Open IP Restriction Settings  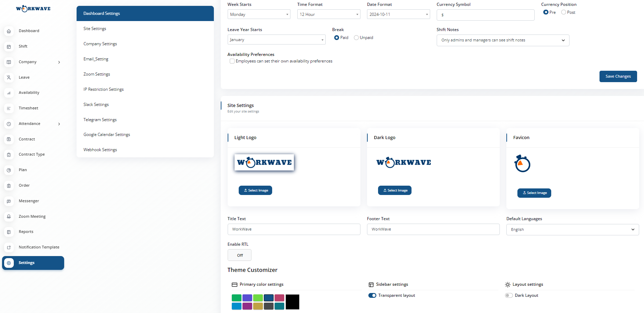[145, 89]
